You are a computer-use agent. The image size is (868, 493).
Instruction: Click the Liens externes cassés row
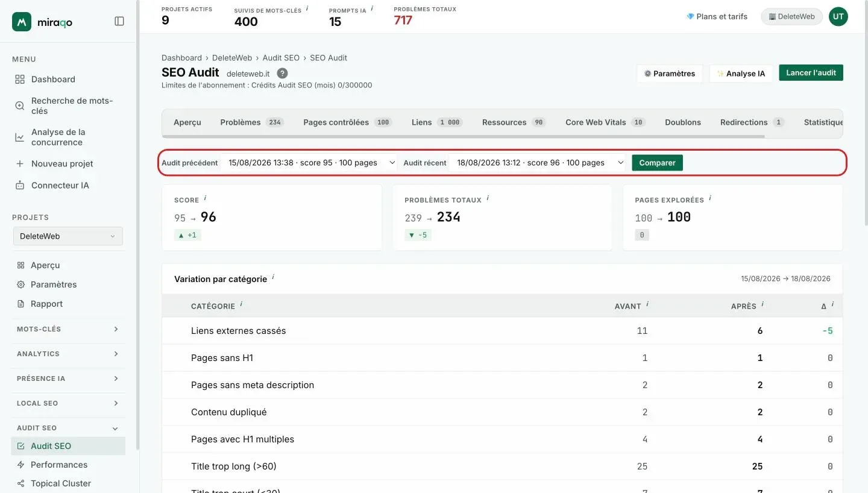[502, 331]
